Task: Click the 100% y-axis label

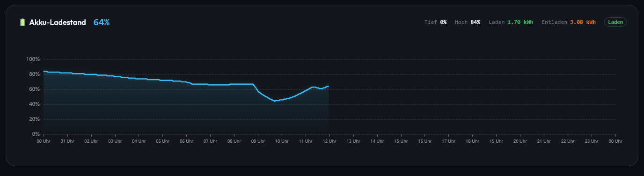Action: (33, 59)
